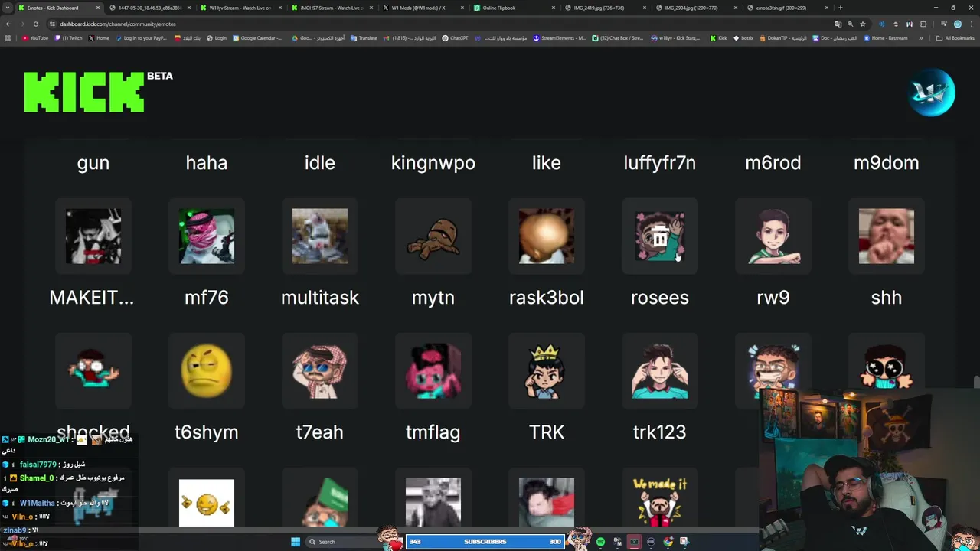Screen dimensions: 980x551
Task: Open the StreamElements bookmark
Action: click(x=560, y=38)
